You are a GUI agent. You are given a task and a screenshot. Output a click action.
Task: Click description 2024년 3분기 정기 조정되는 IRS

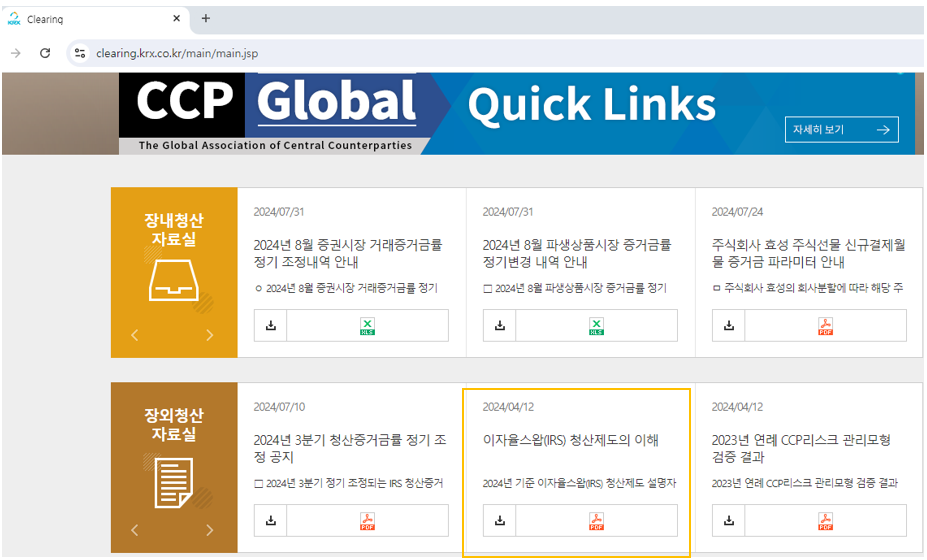tap(349, 483)
